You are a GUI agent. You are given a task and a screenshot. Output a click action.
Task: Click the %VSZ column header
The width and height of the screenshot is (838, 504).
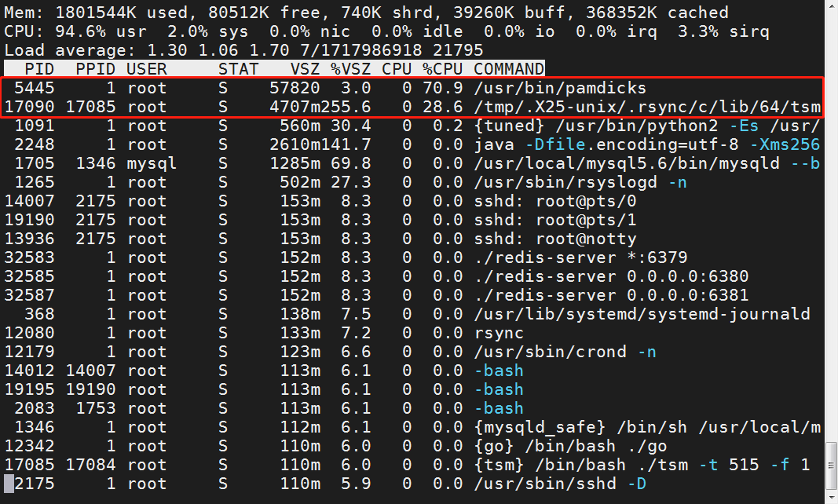click(x=349, y=69)
